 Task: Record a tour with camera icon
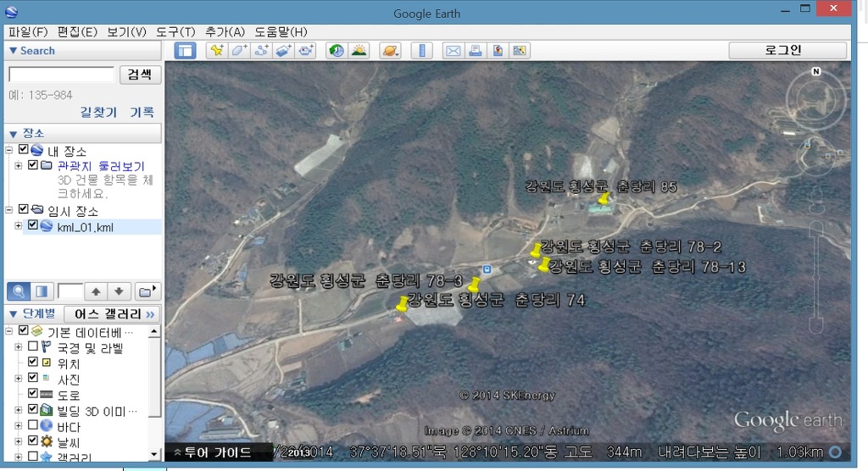(305, 51)
